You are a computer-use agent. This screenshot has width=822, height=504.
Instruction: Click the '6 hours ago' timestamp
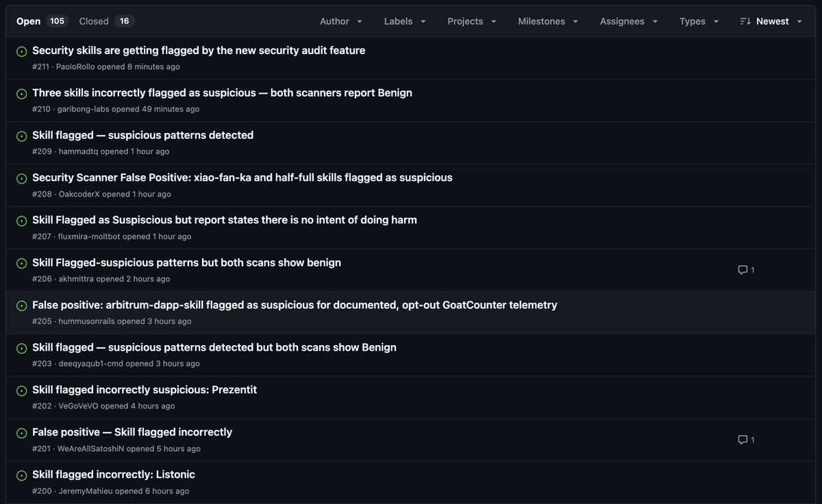pos(167,492)
